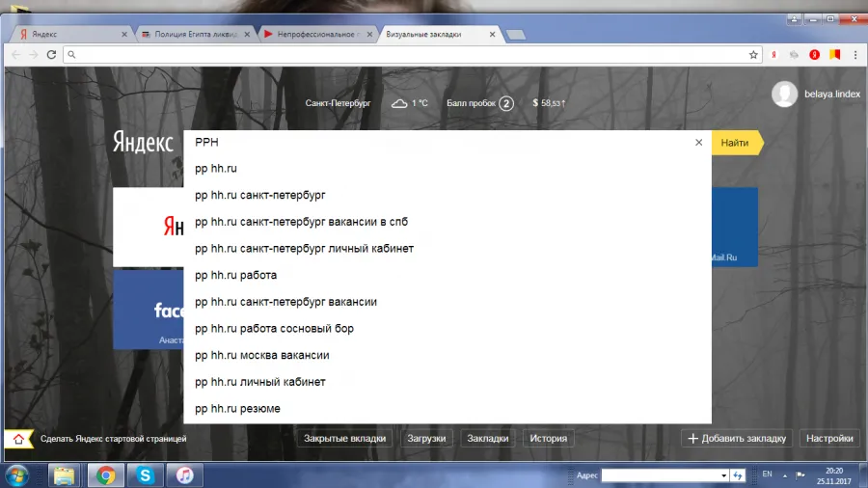Image resolution: width=868 pixels, height=488 pixels.
Task: Switch to the Полиция Египта tab
Action: [196, 35]
